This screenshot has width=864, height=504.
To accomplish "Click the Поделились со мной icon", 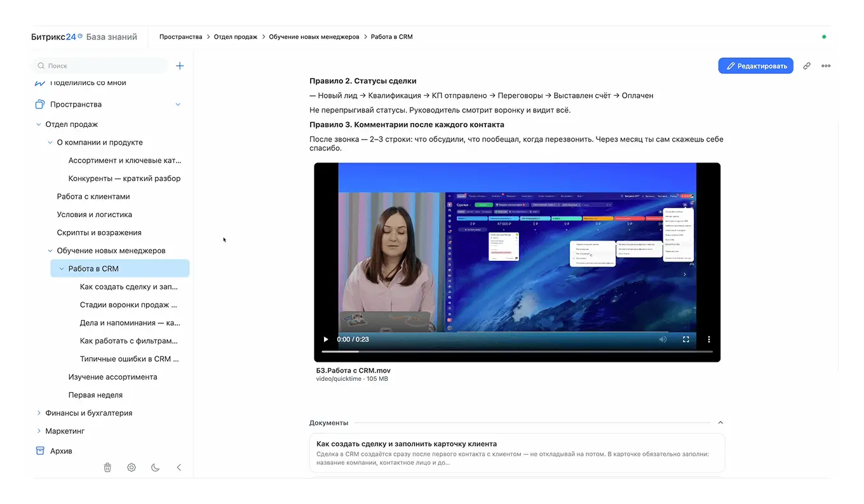I will 39,83.
